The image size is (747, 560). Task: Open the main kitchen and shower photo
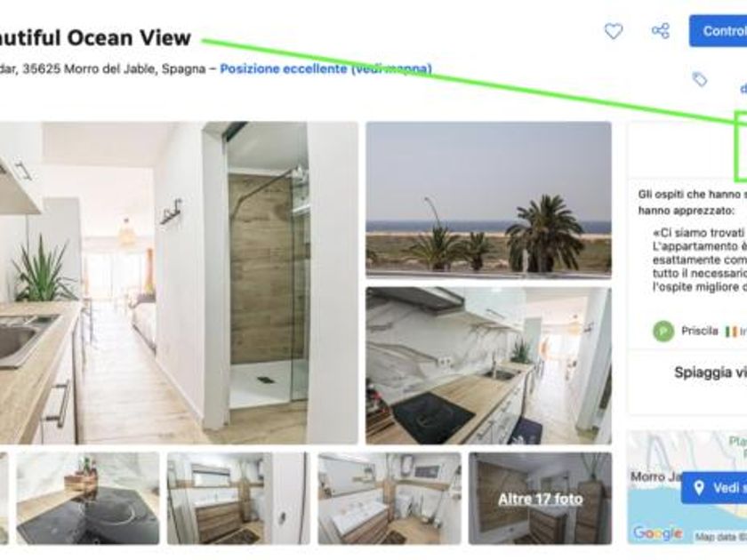179,283
